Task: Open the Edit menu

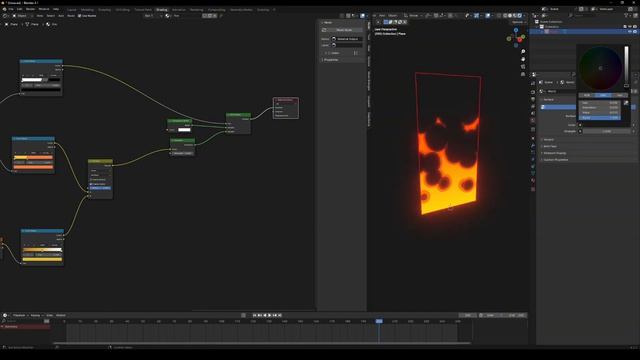Action: tap(20, 9)
